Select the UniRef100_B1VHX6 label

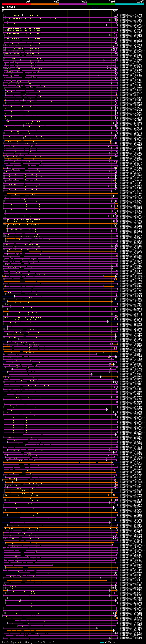(131, 37)
